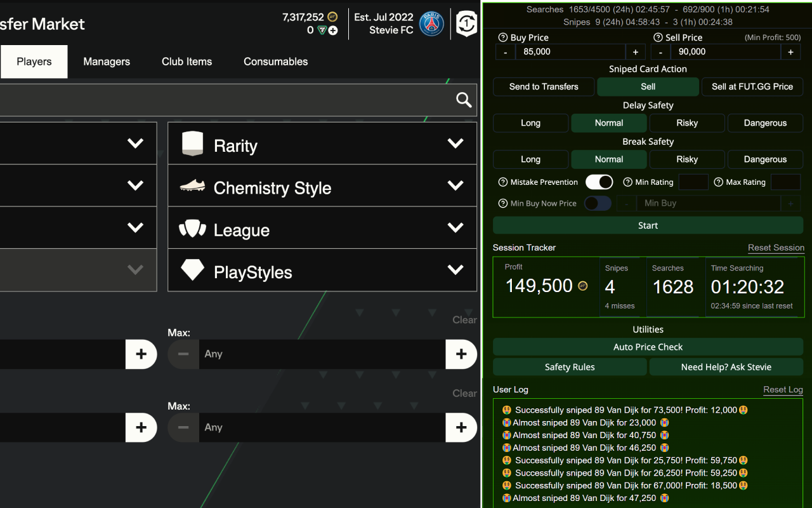812x508 pixels.
Task: Set Delay Safety to Long
Action: coord(531,123)
